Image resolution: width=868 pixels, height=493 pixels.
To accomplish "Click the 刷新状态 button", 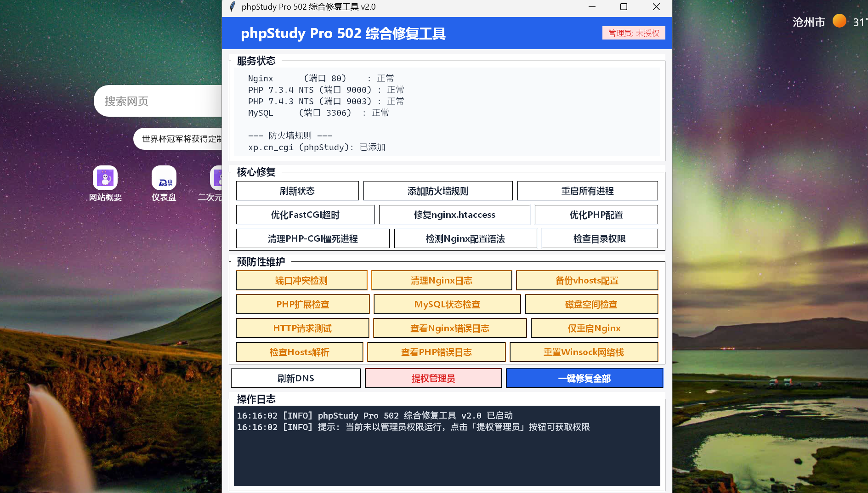I will tap(297, 191).
